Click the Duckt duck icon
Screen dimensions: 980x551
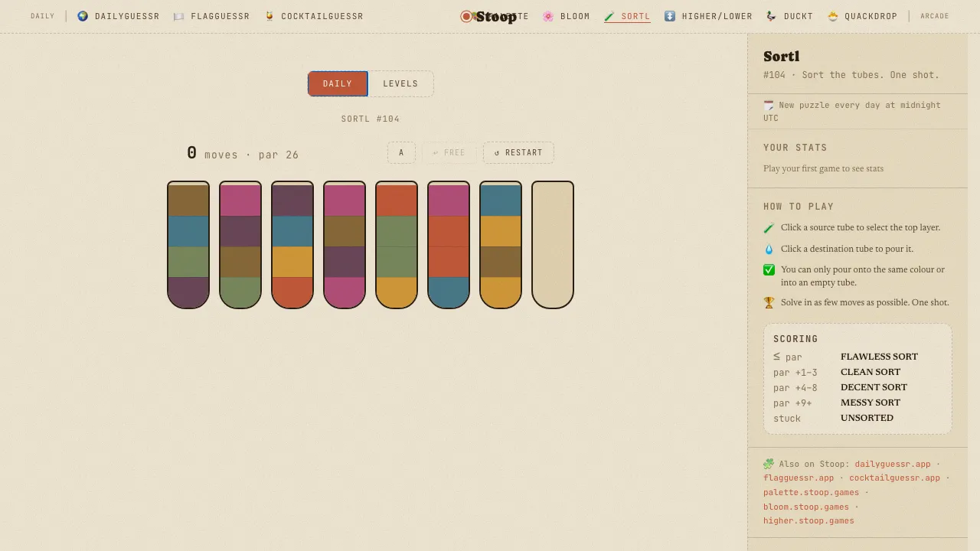pos(771,16)
